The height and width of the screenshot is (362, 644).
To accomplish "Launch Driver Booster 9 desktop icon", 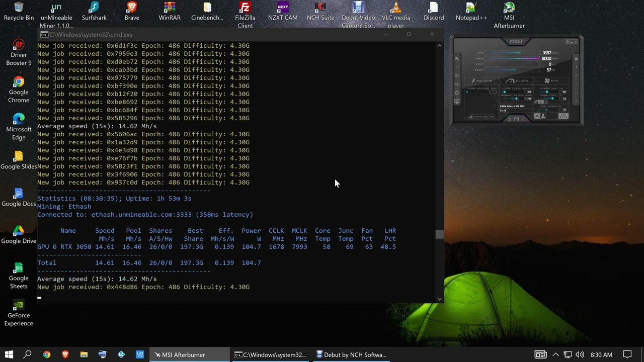I will click(19, 52).
